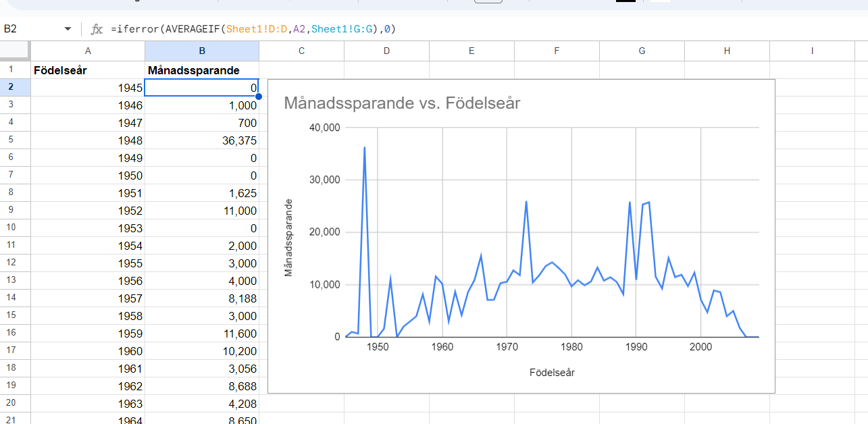
Task: Select column B header
Action: coord(202,51)
